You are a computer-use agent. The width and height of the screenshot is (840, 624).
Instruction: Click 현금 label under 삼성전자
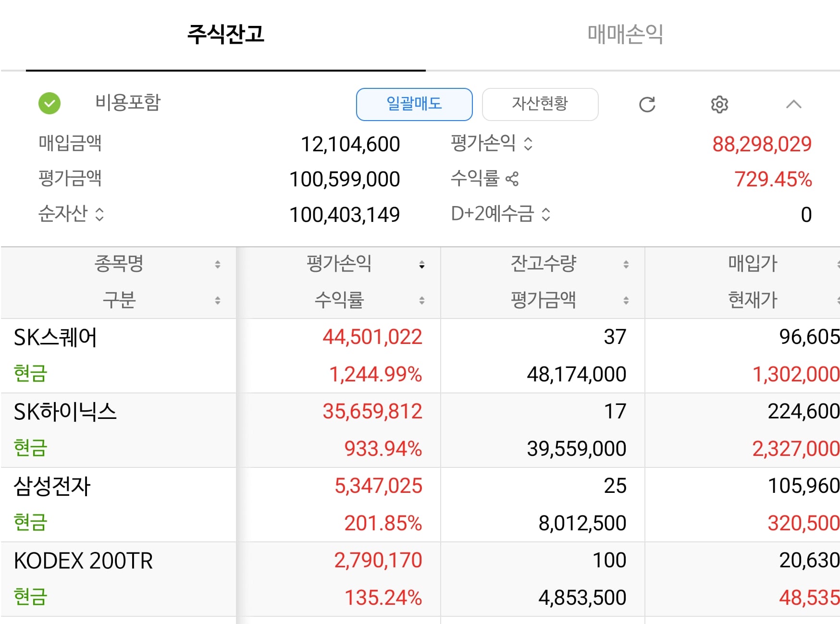(x=30, y=522)
